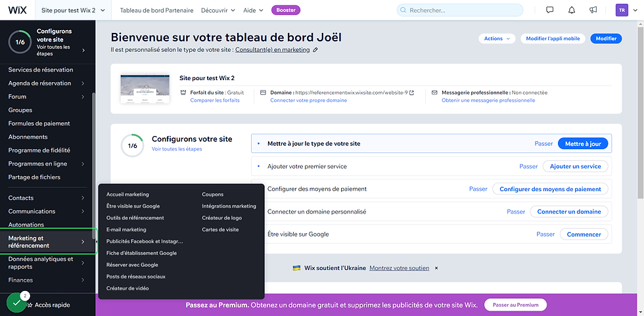The height and width of the screenshot is (316, 644).
Task: Select Cartes de visite
Action: [x=220, y=230]
